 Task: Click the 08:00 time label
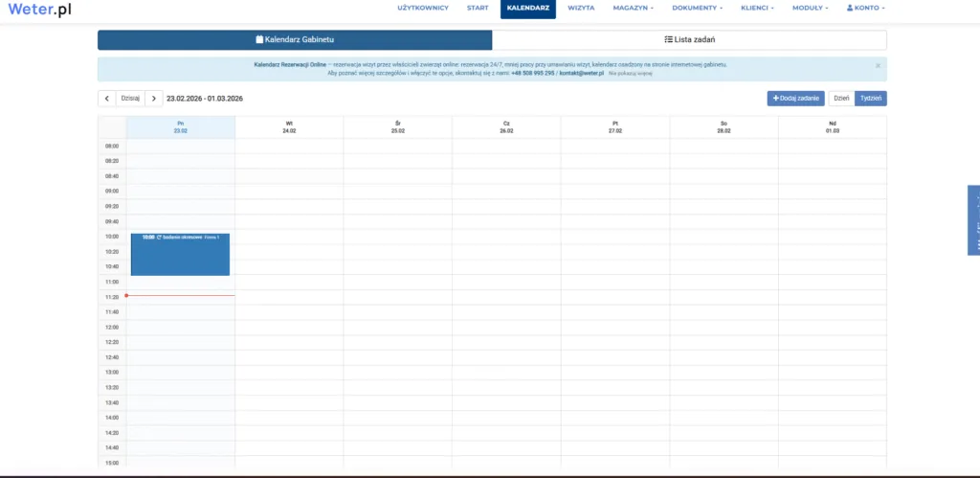[112, 146]
